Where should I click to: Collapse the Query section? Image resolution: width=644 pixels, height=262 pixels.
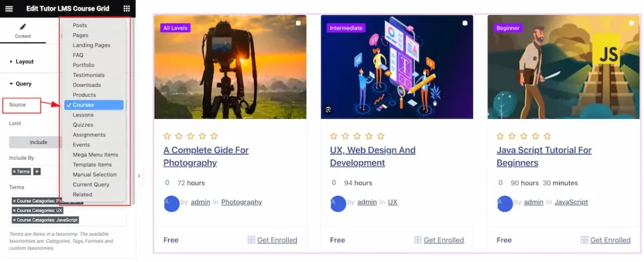[x=23, y=84]
